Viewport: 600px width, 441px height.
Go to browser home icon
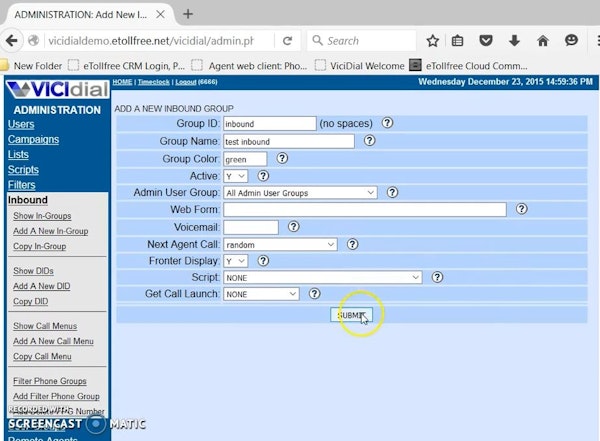(x=543, y=41)
